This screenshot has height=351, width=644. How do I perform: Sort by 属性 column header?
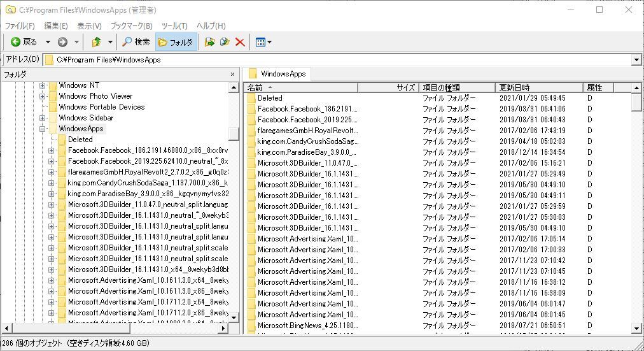[x=598, y=87]
